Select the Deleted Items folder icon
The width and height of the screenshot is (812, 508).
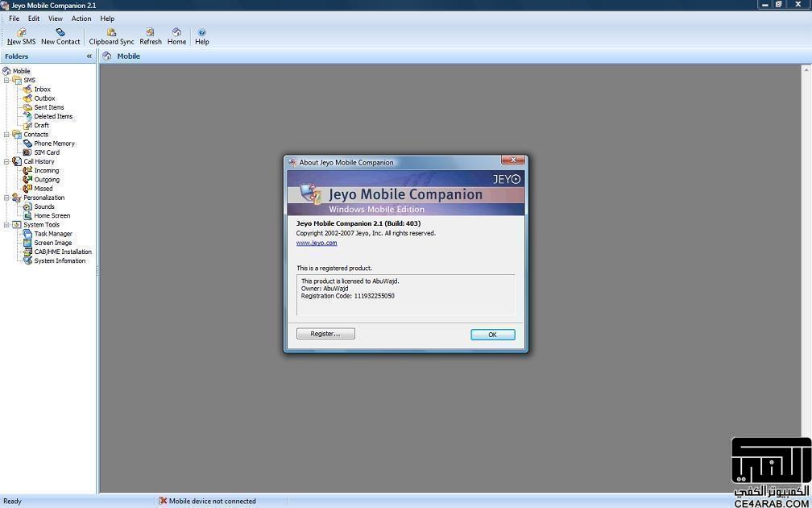point(27,116)
